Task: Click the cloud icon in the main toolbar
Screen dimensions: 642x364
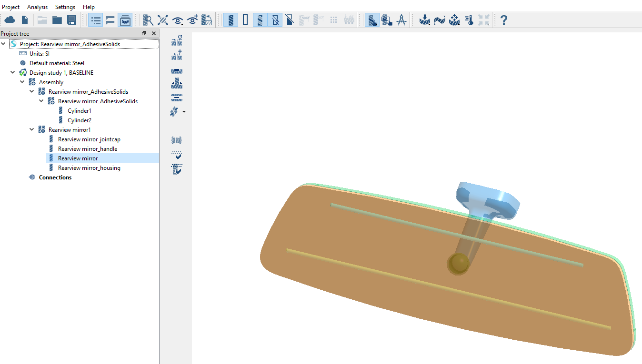Action: point(10,20)
